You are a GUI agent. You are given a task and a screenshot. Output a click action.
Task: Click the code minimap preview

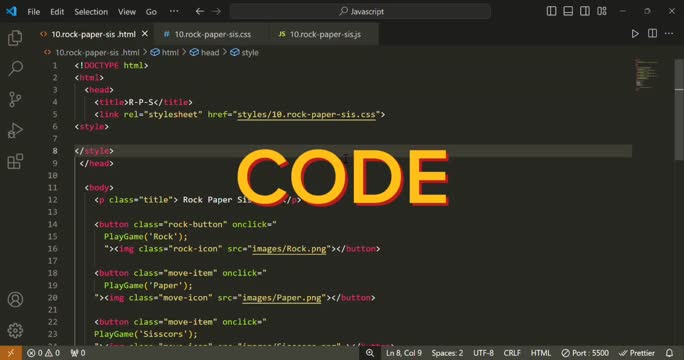tap(646, 74)
